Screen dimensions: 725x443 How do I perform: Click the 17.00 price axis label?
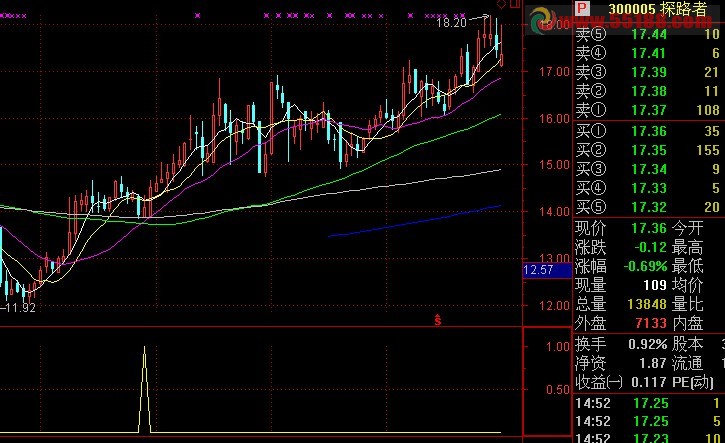(x=554, y=72)
